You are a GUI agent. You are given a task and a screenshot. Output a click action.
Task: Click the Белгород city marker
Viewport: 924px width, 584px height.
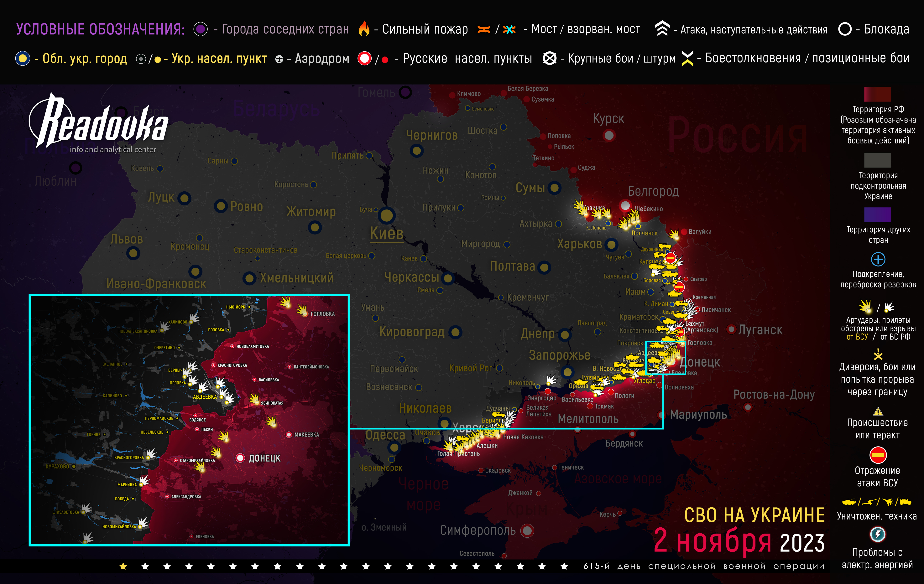coord(625,205)
